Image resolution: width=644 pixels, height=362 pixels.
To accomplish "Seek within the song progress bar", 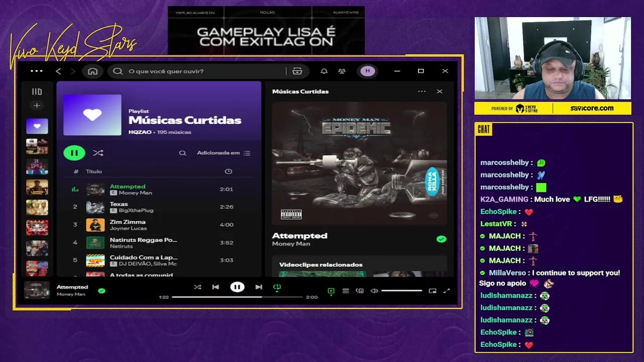I will [237, 297].
